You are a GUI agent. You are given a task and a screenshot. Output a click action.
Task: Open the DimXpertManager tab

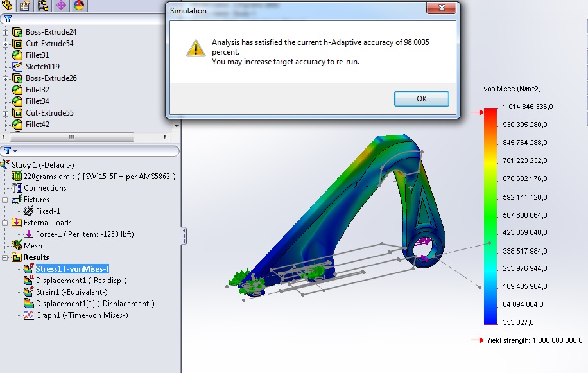point(61,5)
